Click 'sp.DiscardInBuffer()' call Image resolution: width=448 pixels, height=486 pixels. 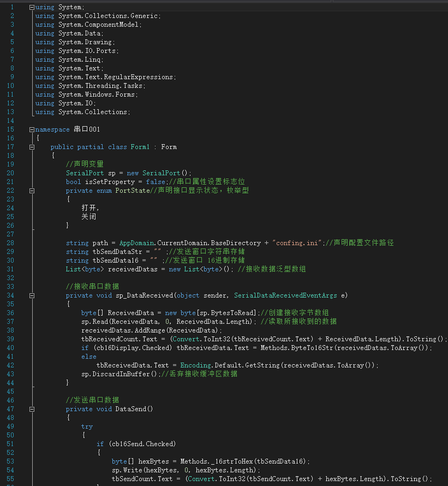tap(120, 374)
